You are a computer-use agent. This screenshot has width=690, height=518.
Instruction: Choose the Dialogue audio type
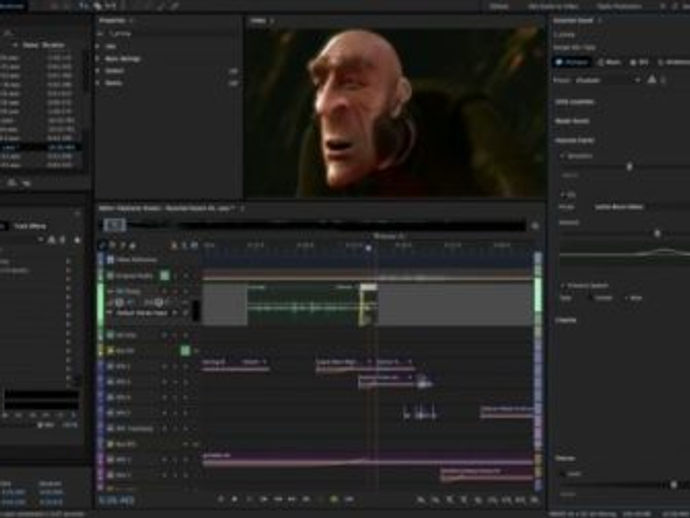click(572, 62)
